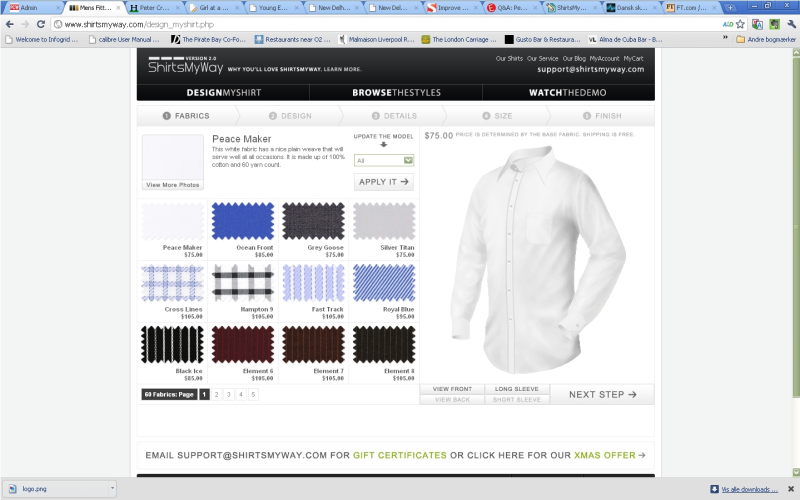The width and height of the screenshot is (800, 500).
Task: Open the logo.png download options arrow
Action: click(x=112, y=488)
